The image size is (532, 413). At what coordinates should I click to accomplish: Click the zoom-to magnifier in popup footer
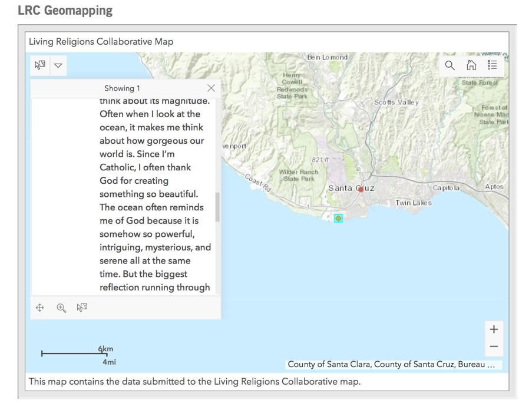click(61, 308)
